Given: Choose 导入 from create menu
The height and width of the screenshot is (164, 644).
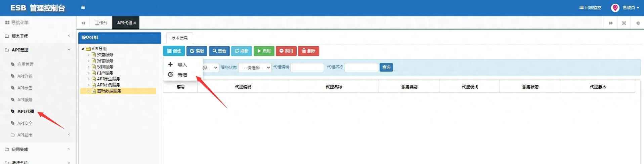Looking at the screenshot, I should pos(183,65).
